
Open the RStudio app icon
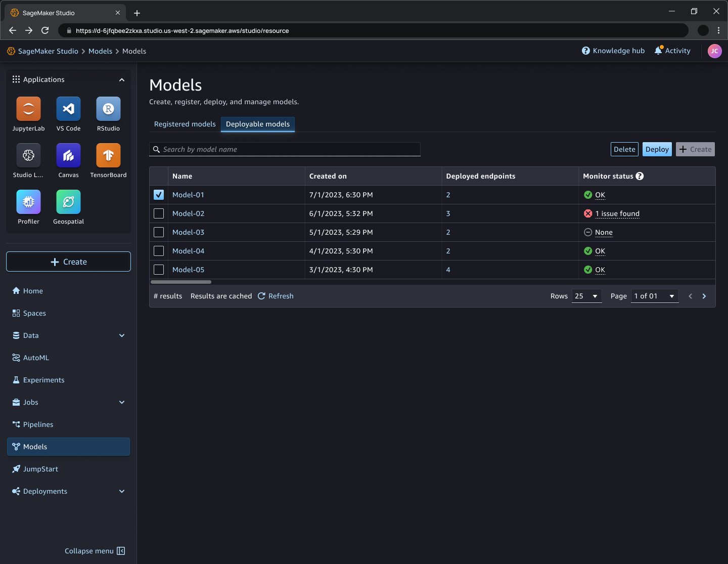(x=108, y=109)
